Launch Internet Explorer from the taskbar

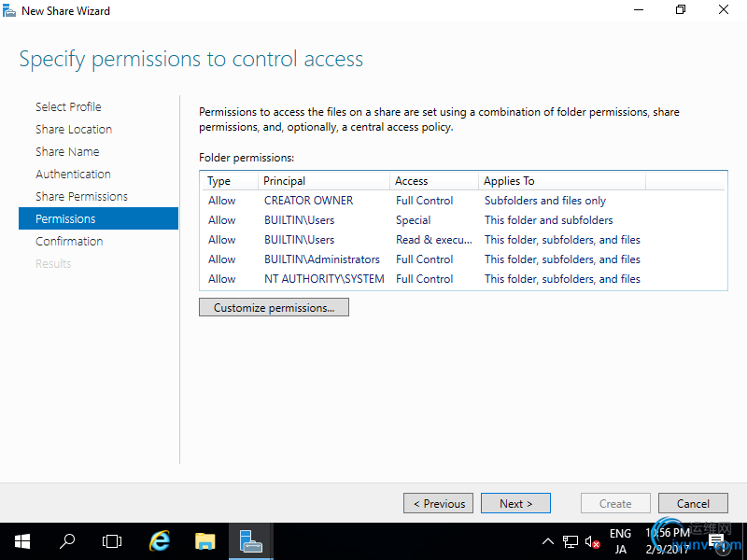(159, 541)
